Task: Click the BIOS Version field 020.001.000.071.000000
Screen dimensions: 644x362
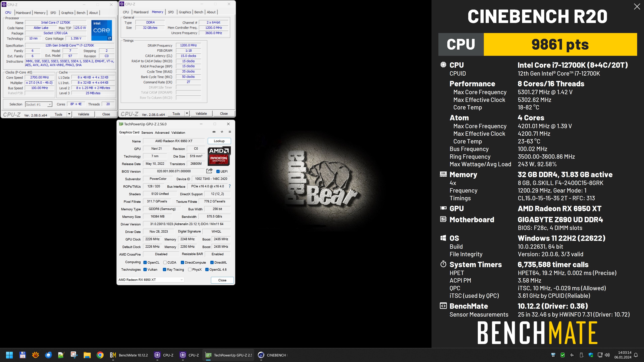Action: click(174, 171)
